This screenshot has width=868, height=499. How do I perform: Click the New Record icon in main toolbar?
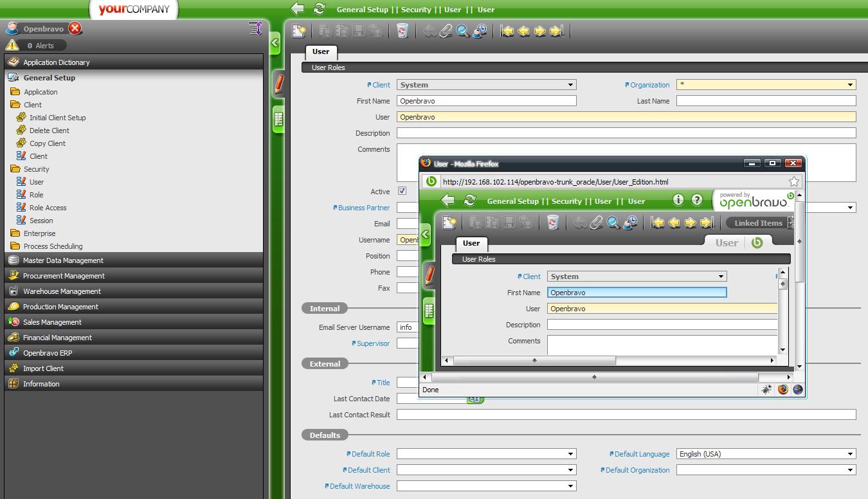(299, 31)
